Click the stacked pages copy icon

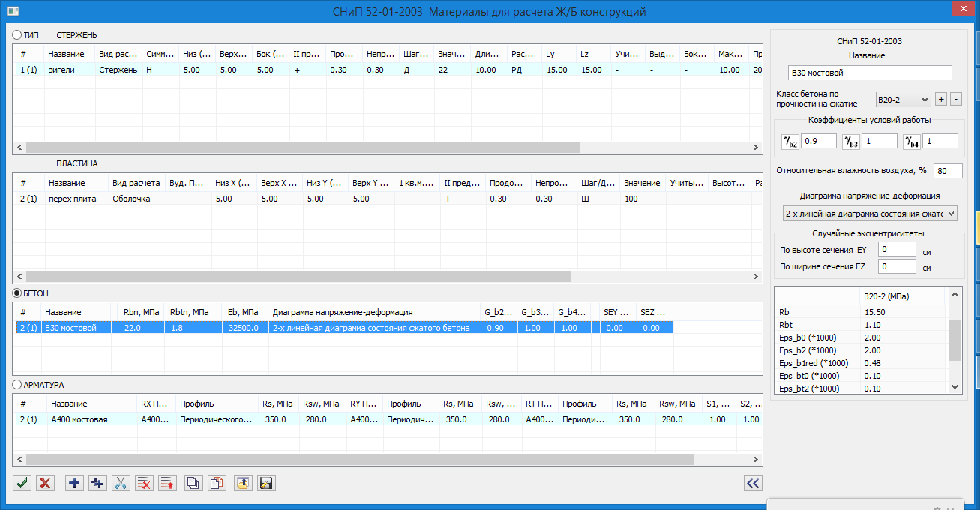click(x=193, y=483)
